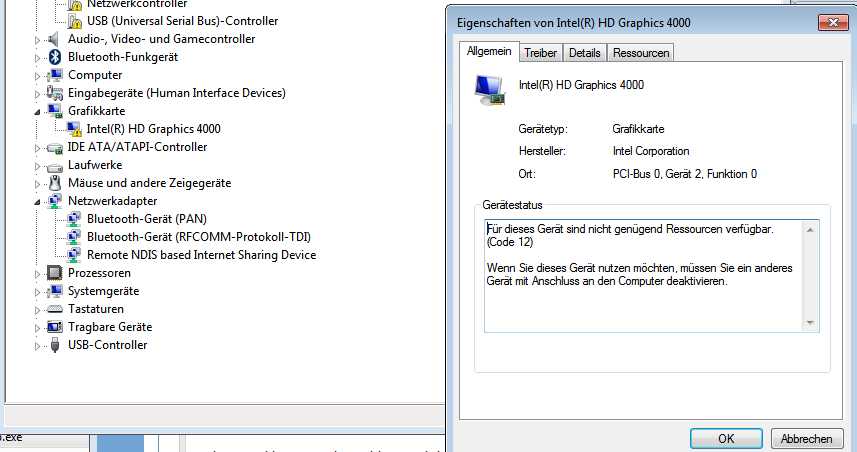Click the large device icon in properties dialog
The image size is (857, 452).
[x=489, y=90]
